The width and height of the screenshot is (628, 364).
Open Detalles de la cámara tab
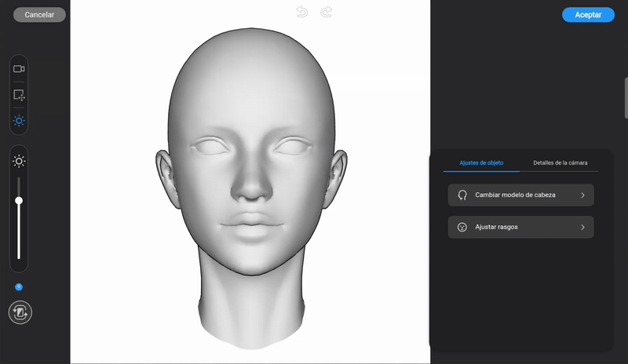tap(560, 163)
